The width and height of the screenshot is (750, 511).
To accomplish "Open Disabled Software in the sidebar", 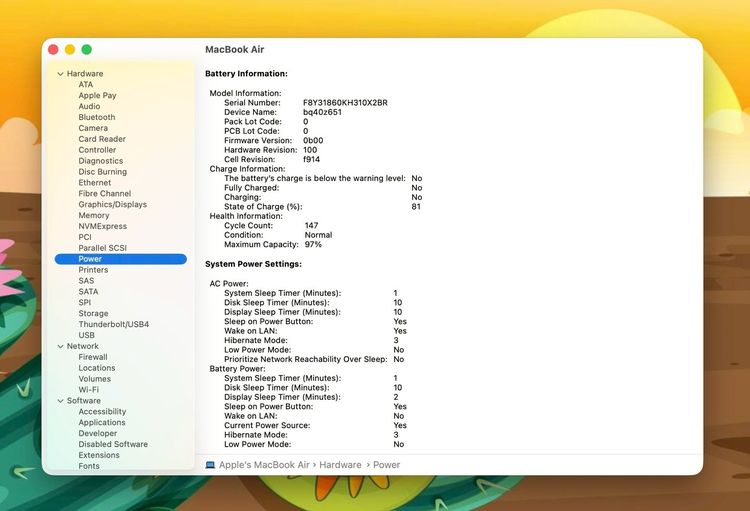I will click(x=113, y=444).
